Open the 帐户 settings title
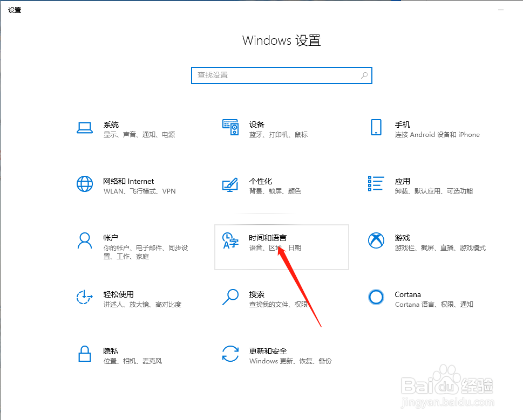 [x=111, y=238]
